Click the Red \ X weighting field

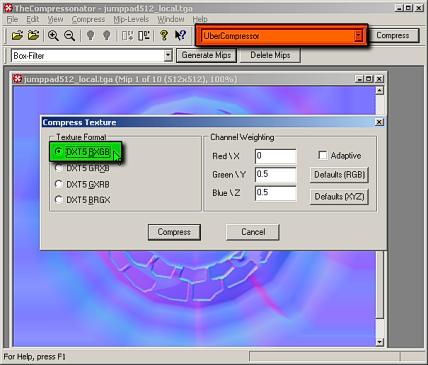(x=276, y=156)
